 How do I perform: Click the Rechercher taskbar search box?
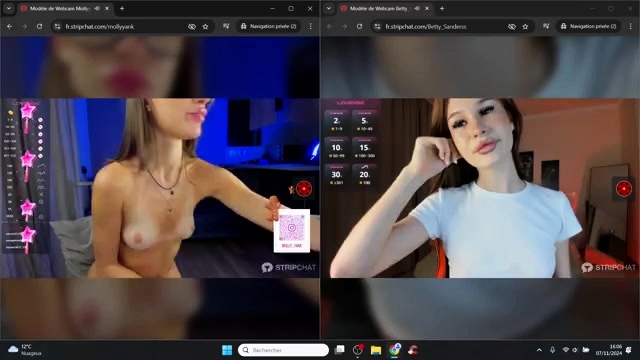click(283, 350)
